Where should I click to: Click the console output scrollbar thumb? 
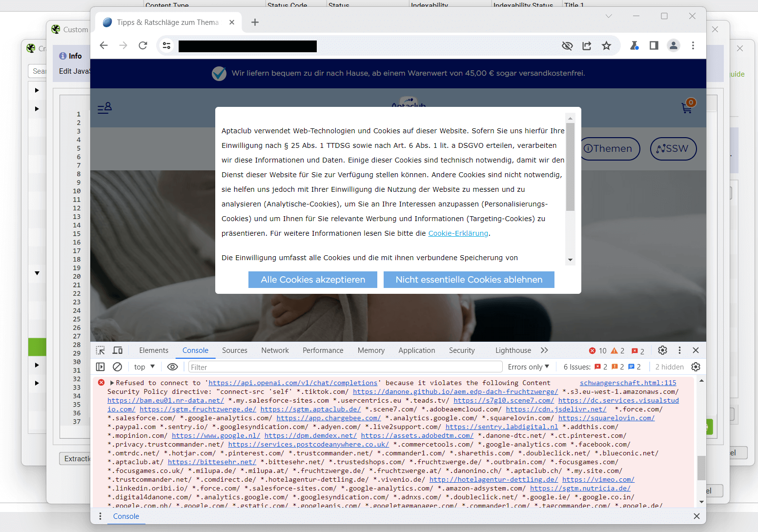[701, 468]
